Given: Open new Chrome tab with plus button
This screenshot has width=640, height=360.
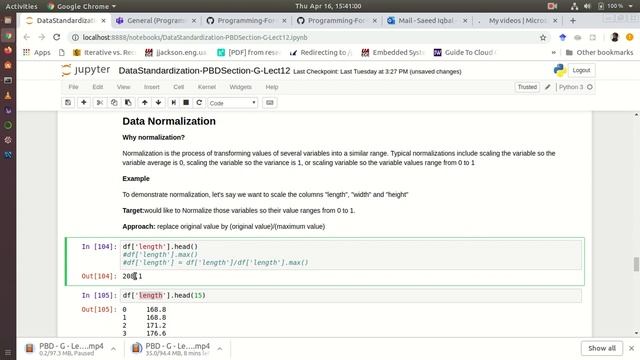Looking at the screenshot, I should [x=573, y=20].
